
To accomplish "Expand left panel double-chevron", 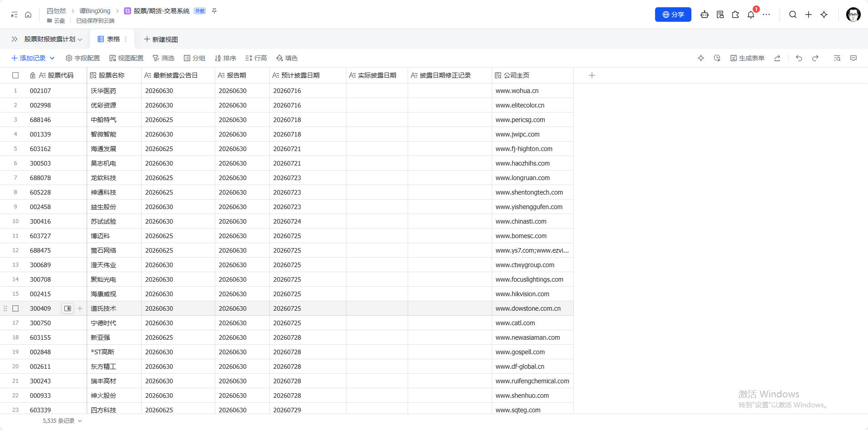I will (15, 39).
